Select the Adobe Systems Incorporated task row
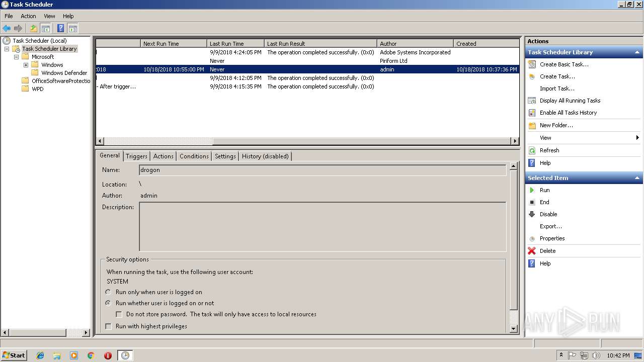 [x=307, y=52]
